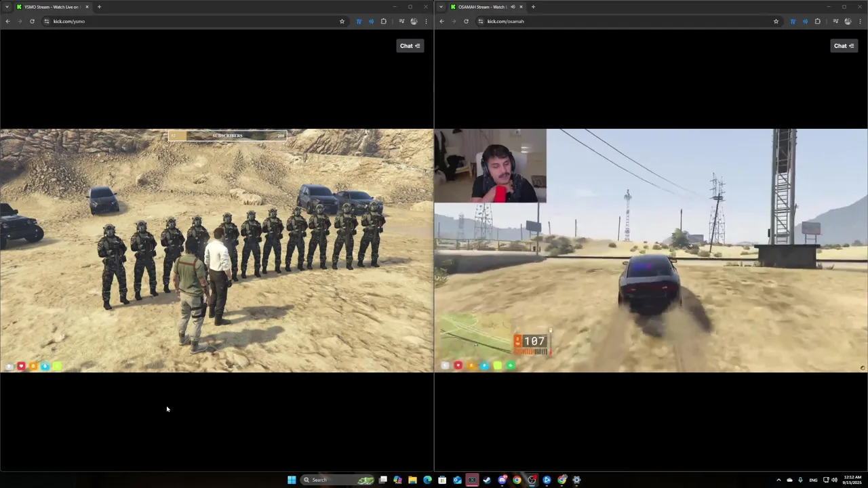
Task: Open Steam from the taskbar
Action: [x=487, y=480]
